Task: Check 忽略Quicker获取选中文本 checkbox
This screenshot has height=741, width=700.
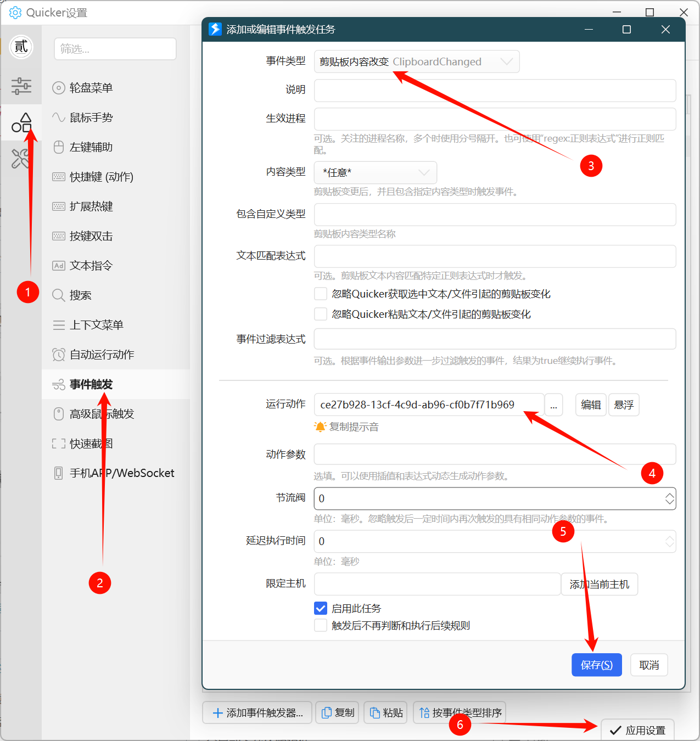Action: coord(321,294)
